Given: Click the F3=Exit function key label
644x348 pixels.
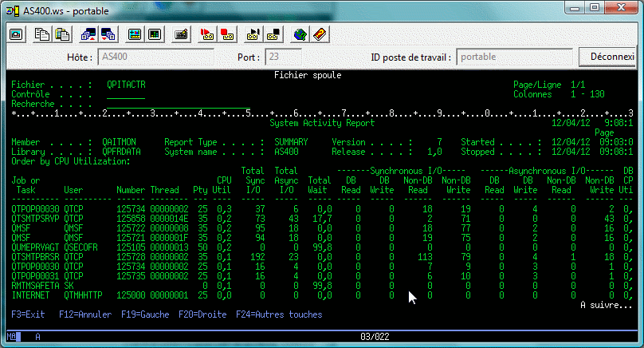Looking at the screenshot, I should [28, 314].
